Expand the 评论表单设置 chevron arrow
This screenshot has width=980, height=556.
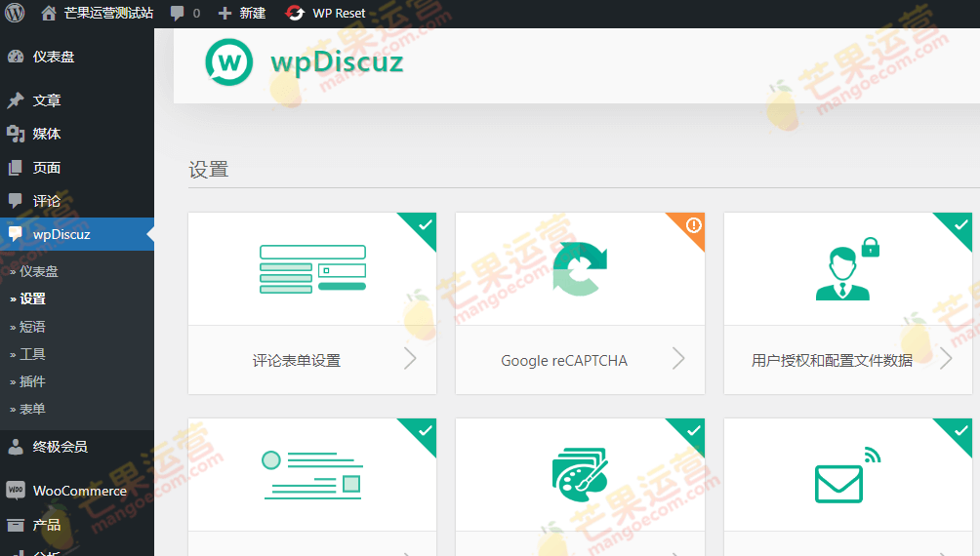coord(410,359)
